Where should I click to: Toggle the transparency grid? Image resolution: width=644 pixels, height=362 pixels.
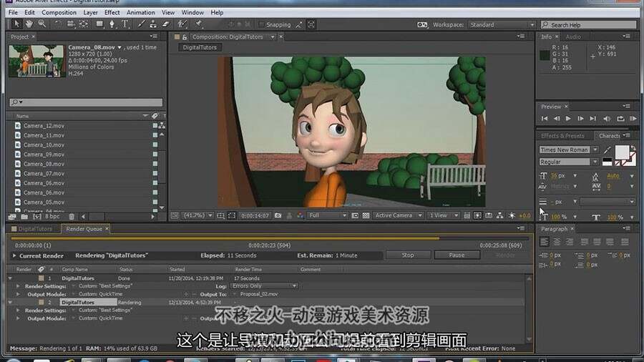pos(366,215)
